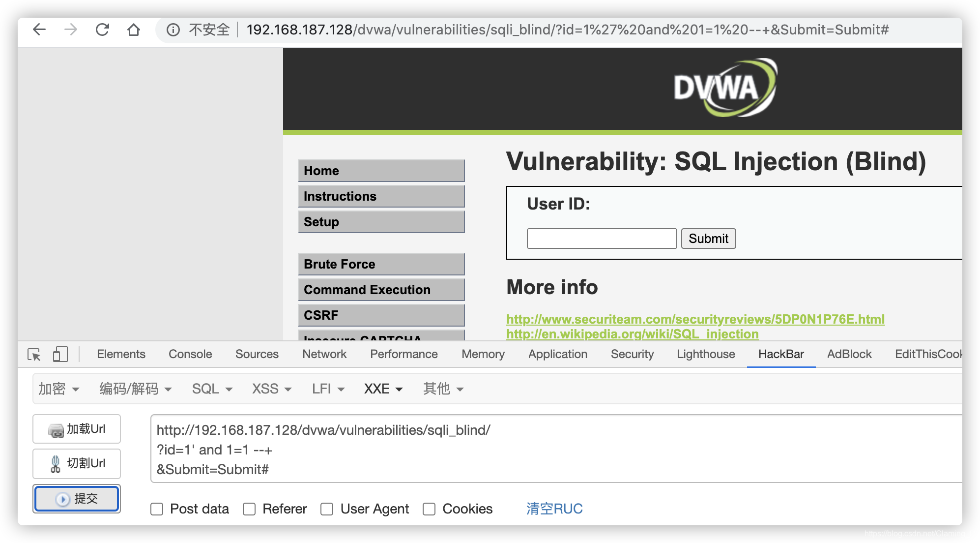This screenshot has width=980, height=543.
Task: Click the User ID input field
Action: pyautogui.click(x=601, y=239)
